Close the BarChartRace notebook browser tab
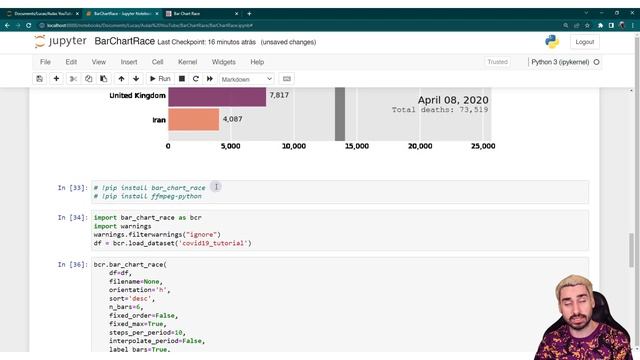This screenshot has width=640, height=360. 157,13
